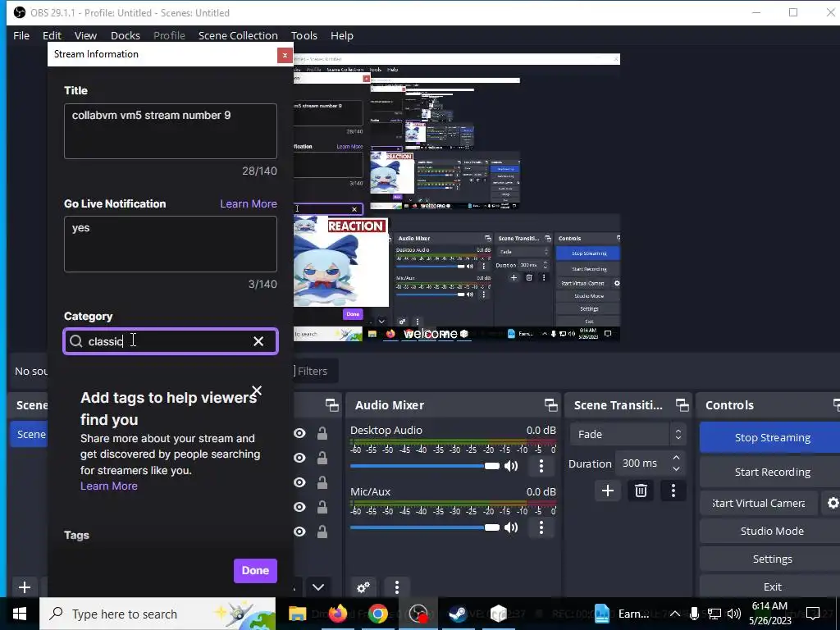Toggle lock on bottom source

[x=322, y=532]
